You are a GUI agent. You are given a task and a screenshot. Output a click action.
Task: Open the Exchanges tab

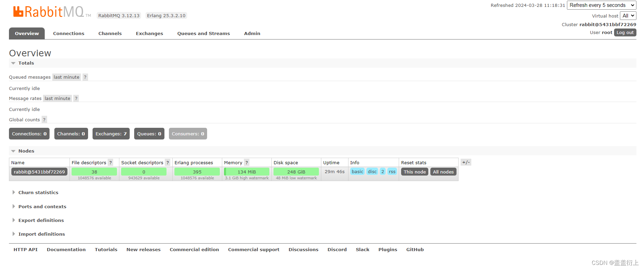(x=150, y=34)
